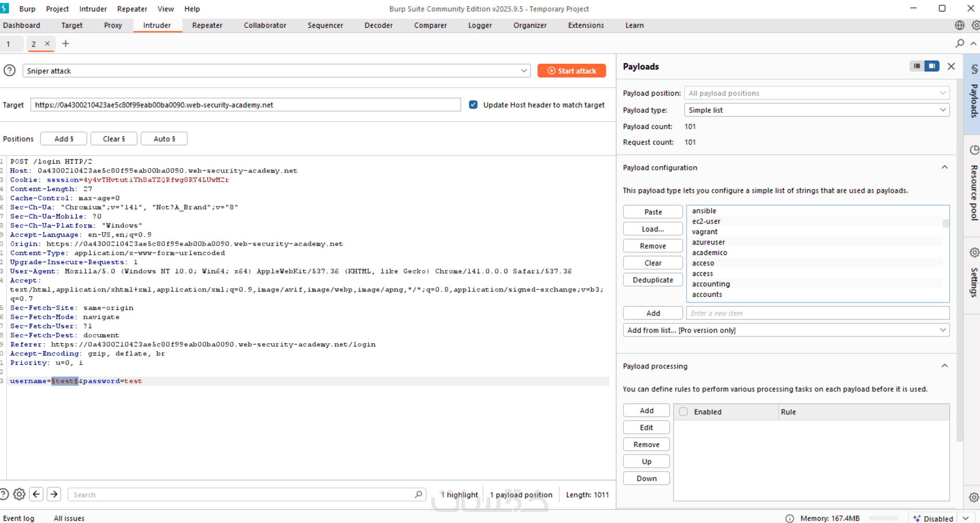Click the payload list scrollbar thumb
The height and width of the screenshot is (523, 980).
(x=946, y=224)
